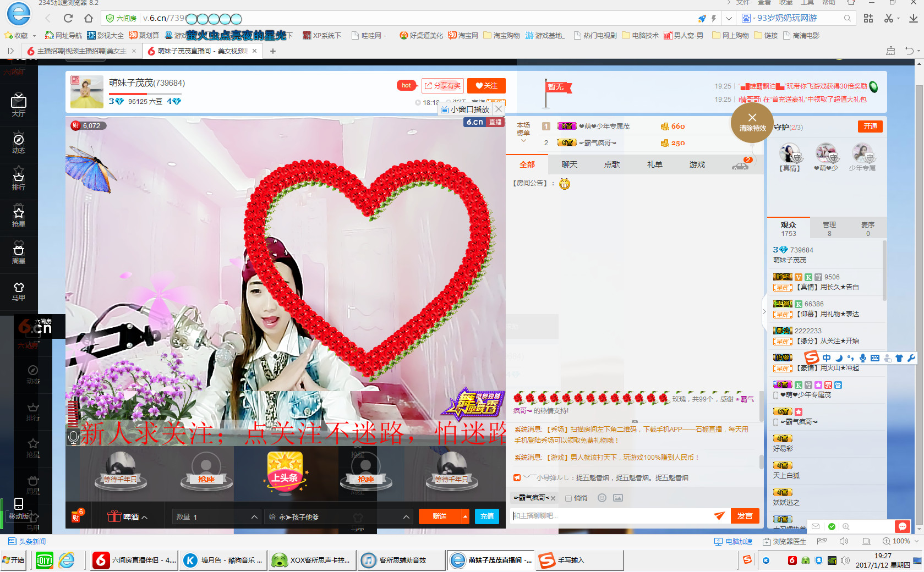Switch to the 点歌 song request tab
The width and height of the screenshot is (924, 572).
tap(612, 164)
